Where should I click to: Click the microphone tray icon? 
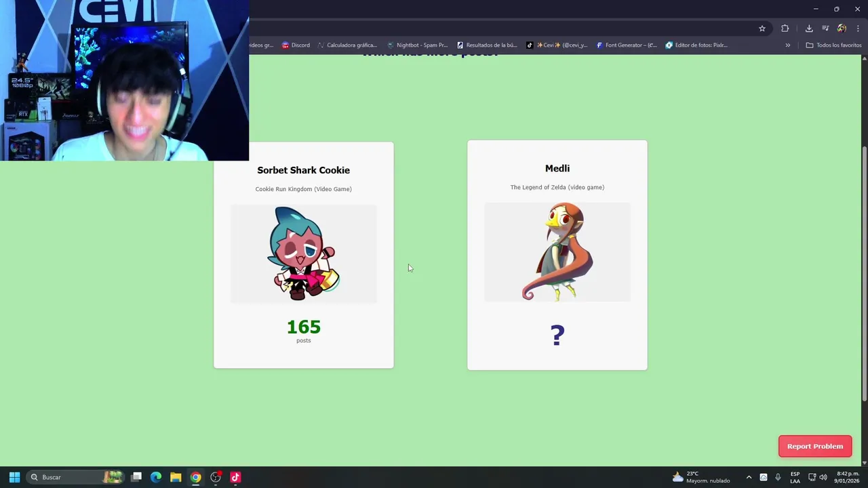tap(778, 477)
